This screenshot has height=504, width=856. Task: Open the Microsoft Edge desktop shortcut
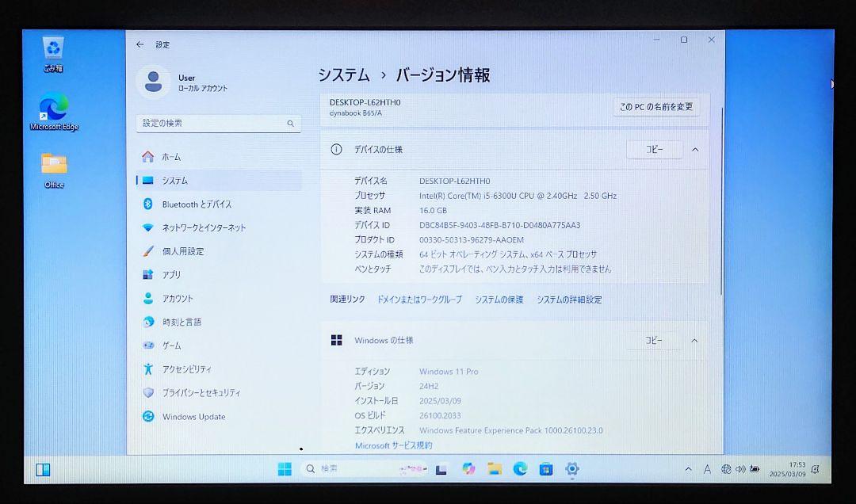click(x=54, y=112)
